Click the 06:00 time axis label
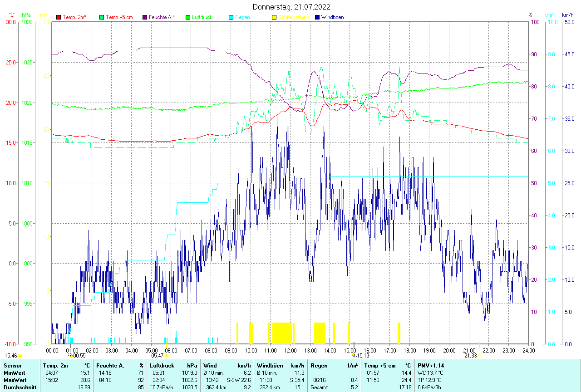Viewport: 581px width, 392px height. coord(171,350)
